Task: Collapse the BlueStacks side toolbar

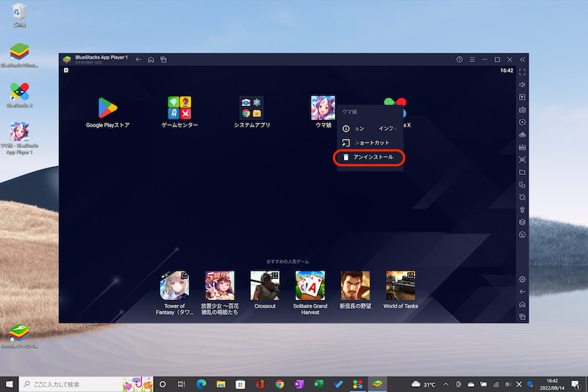Action: (523, 60)
